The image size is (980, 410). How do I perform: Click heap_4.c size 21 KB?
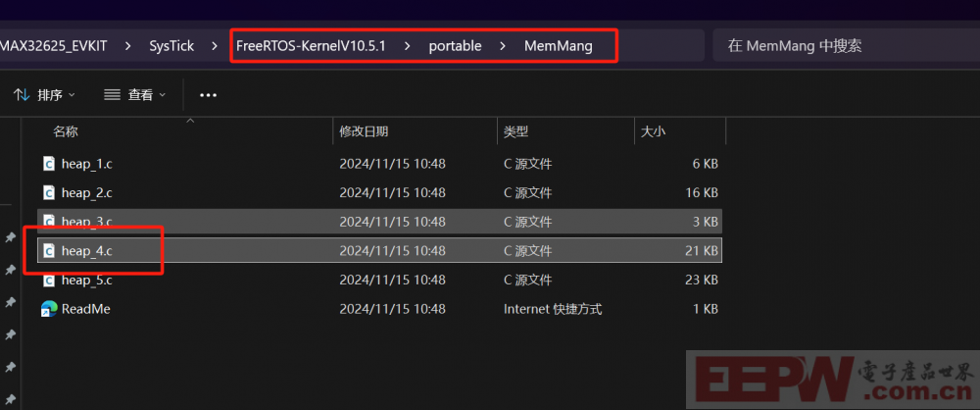pos(702,251)
